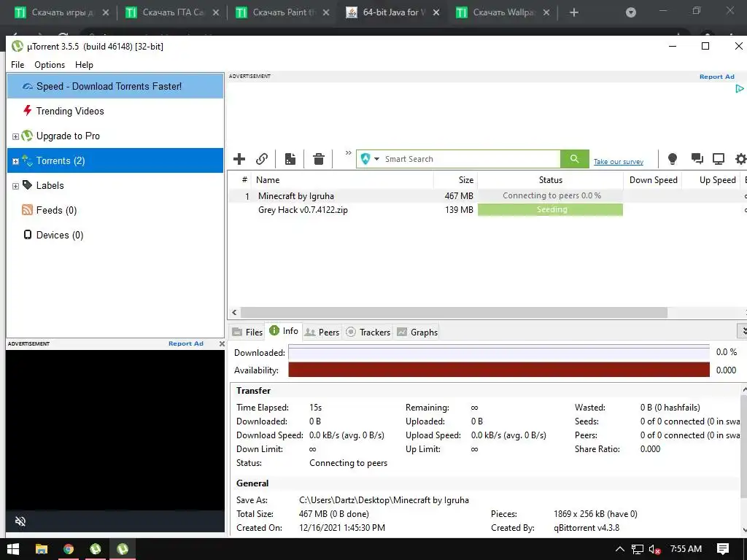Open Chrome from the taskbar

coord(69,548)
